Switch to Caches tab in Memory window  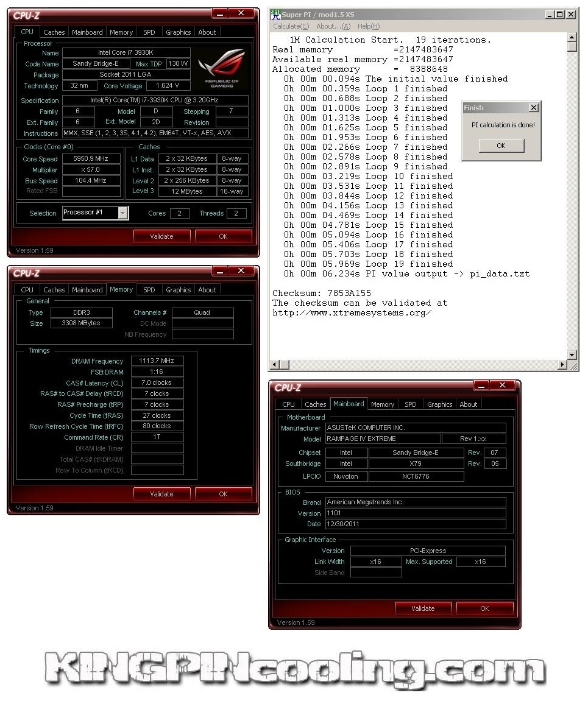click(x=54, y=290)
